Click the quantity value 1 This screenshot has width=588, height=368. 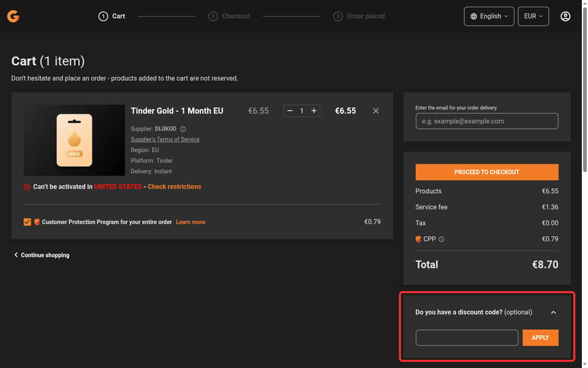[301, 111]
